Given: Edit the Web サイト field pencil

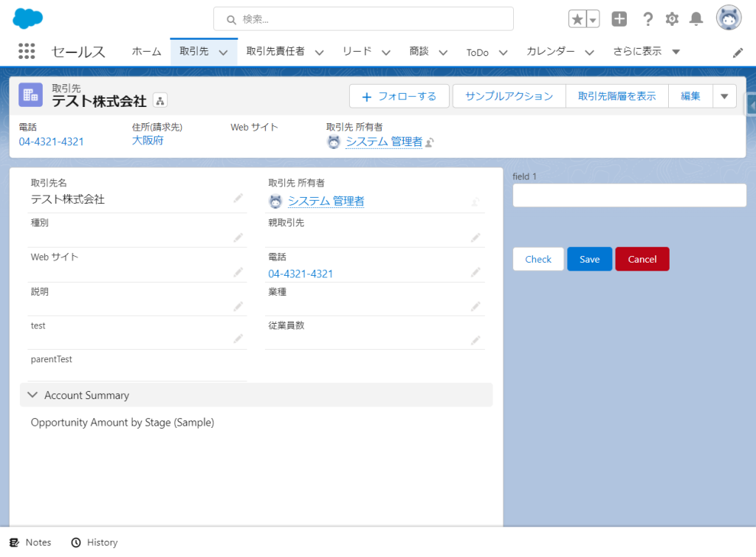Looking at the screenshot, I should pyautogui.click(x=238, y=273).
